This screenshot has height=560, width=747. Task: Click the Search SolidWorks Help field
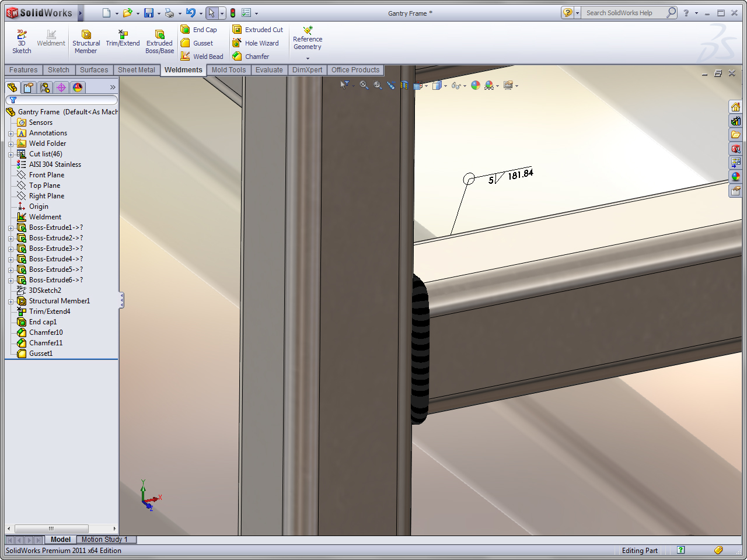[624, 13]
